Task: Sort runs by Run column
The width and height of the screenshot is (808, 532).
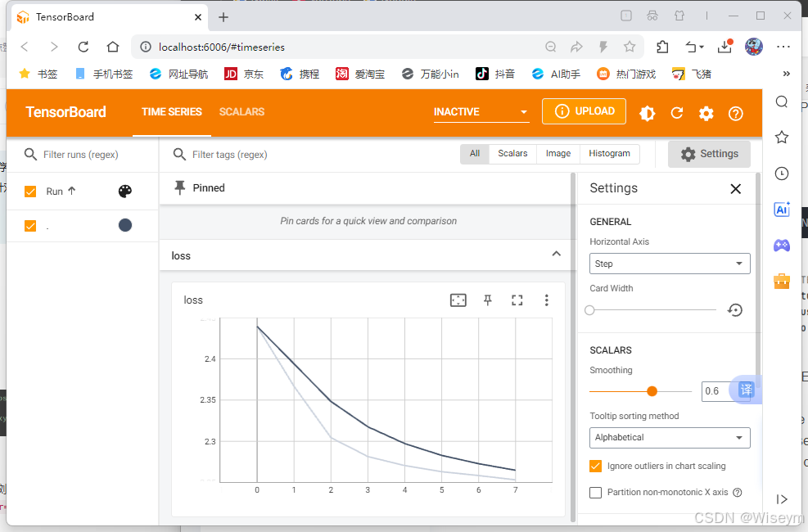Action: tap(61, 192)
